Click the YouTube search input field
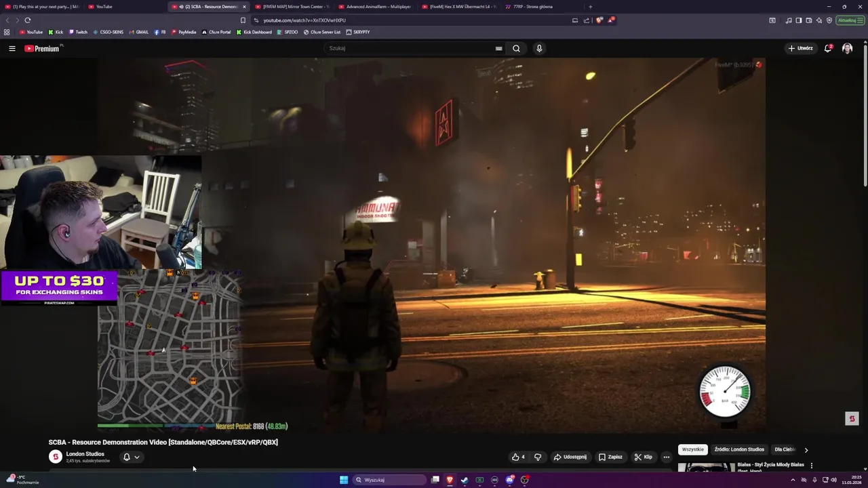This screenshot has height=488, width=868. (x=410, y=48)
